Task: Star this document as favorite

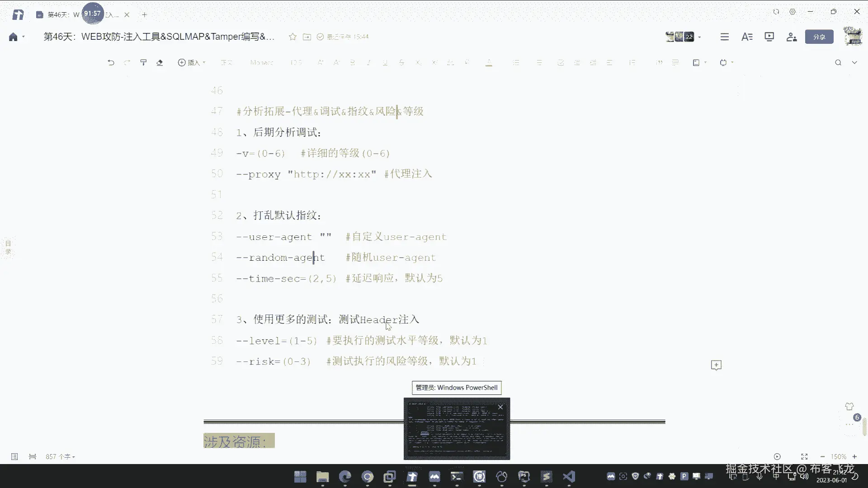Action: (x=292, y=37)
